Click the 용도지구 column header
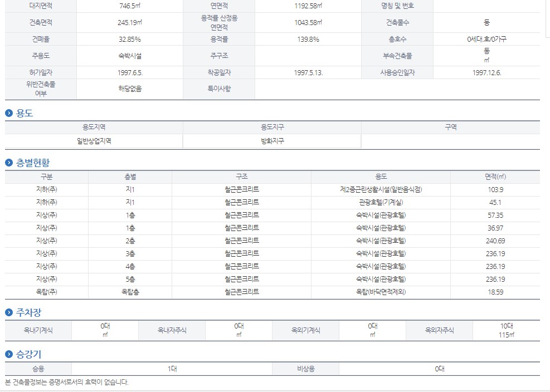The width and height of the screenshot is (550, 392). [x=272, y=127]
